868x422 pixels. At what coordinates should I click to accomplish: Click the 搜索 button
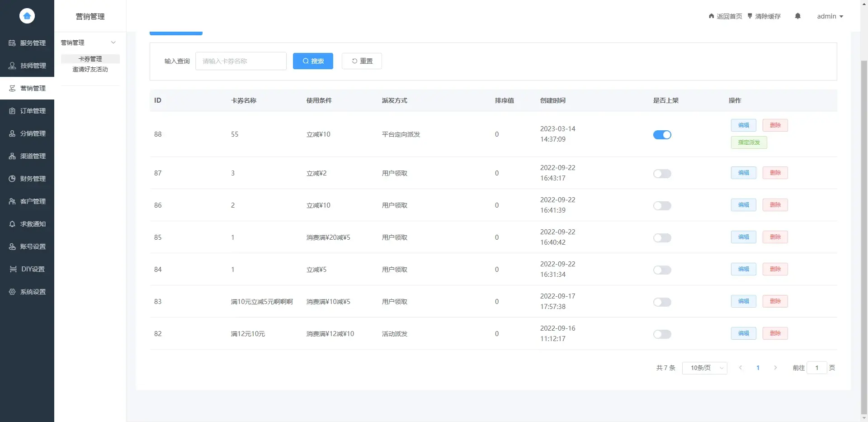tap(313, 61)
